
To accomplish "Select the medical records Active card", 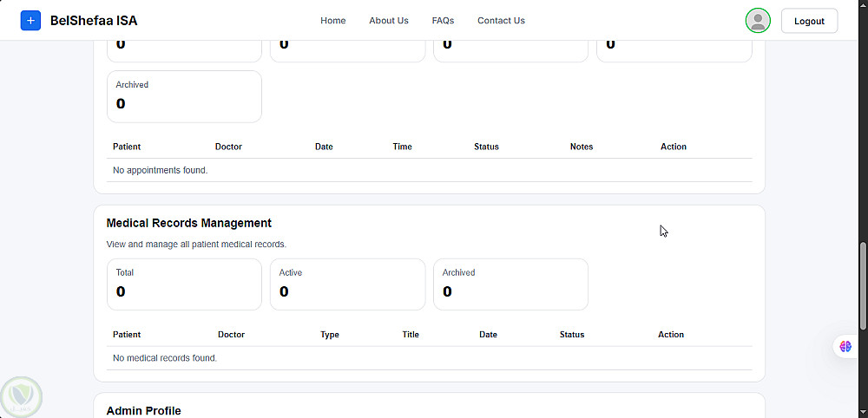I will point(347,284).
